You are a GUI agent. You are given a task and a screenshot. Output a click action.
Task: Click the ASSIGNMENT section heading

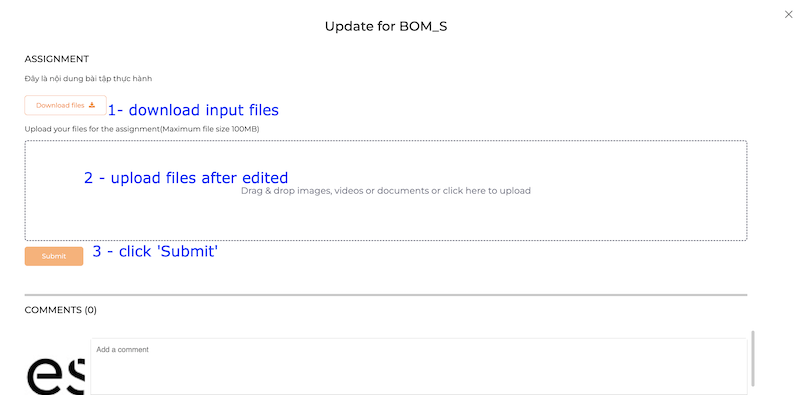coord(57,59)
